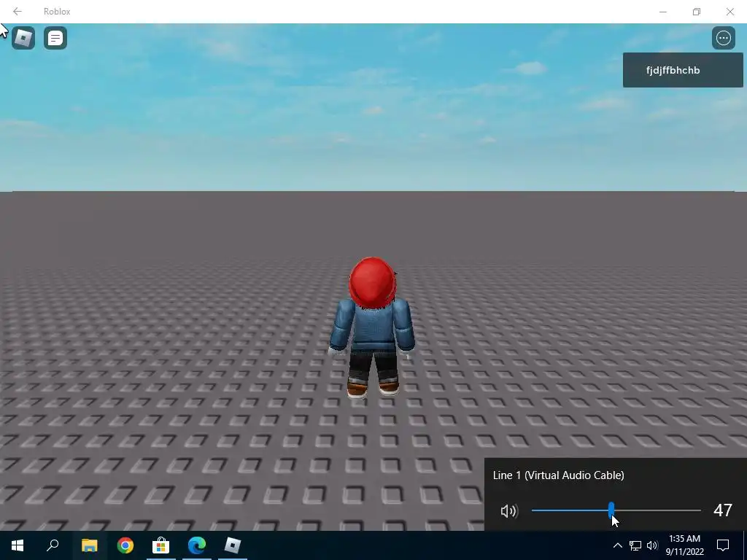Minimize the Roblox window

coord(662,12)
